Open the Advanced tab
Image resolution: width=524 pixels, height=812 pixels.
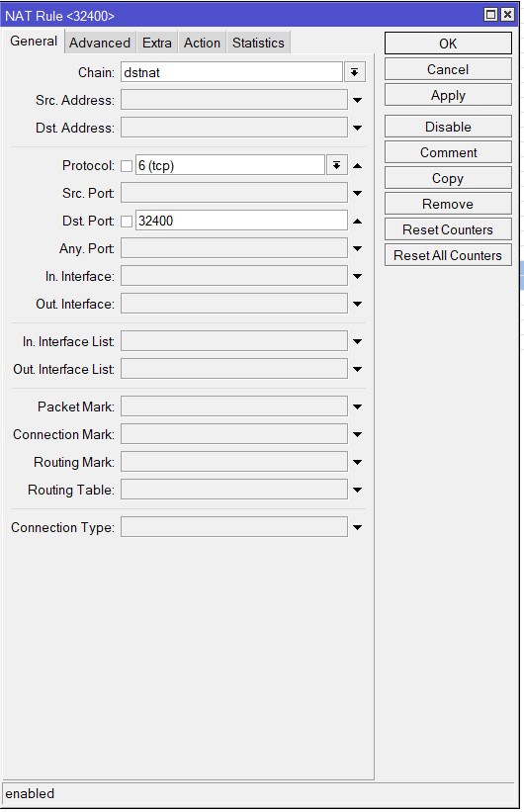[x=100, y=43]
